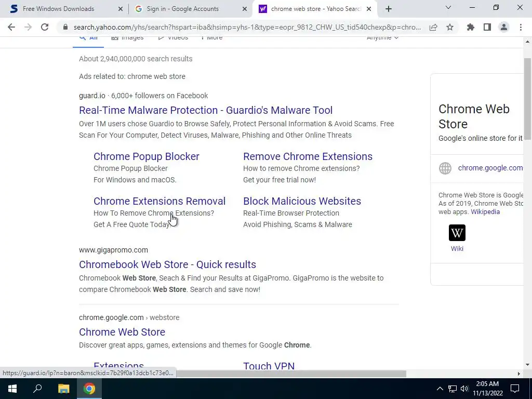Close the Sign in - Google Accounts tab
The width and height of the screenshot is (532, 399).
[x=245, y=9]
